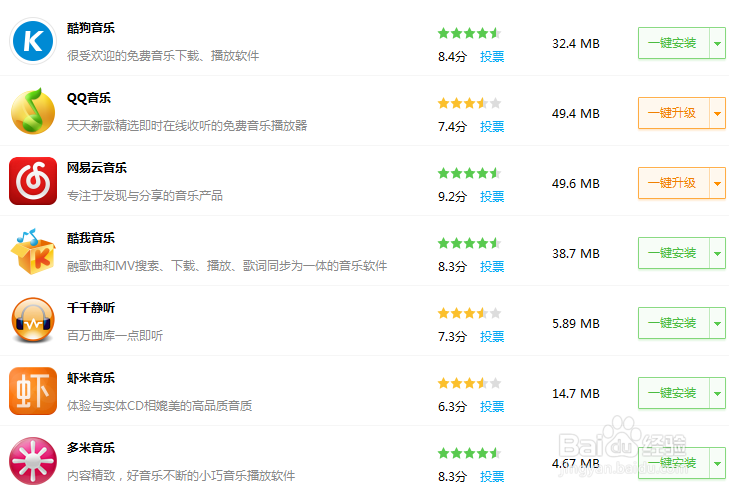729x494 pixels.
Task: Click the star rating for 虾米音乐
Action: (x=469, y=382)
